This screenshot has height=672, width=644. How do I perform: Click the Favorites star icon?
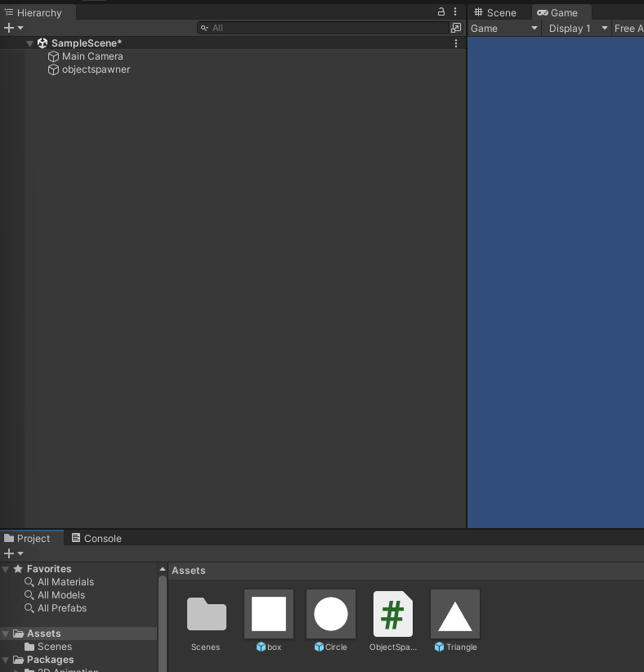coord(18,569)
